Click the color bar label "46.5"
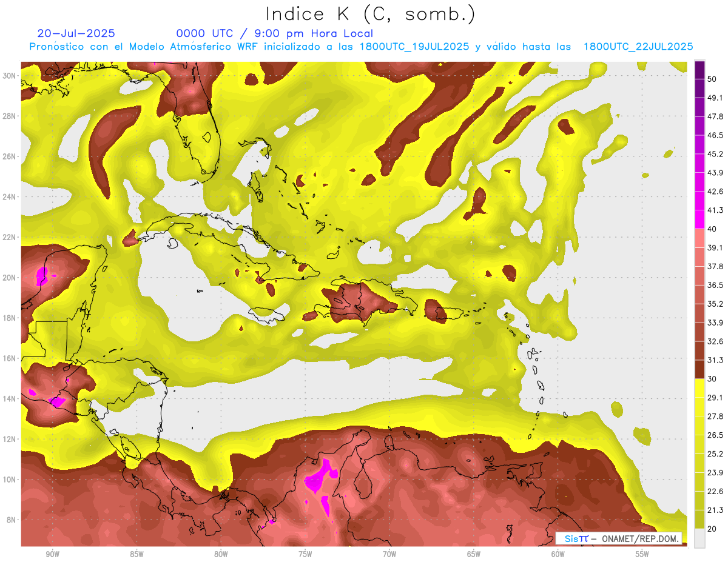 (716, 135)
